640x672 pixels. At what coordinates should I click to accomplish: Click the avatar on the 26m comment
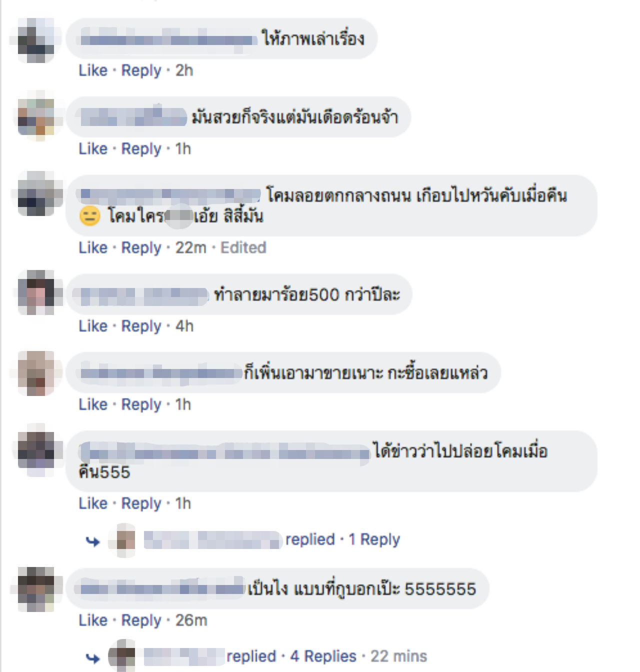tap(36, 589)
